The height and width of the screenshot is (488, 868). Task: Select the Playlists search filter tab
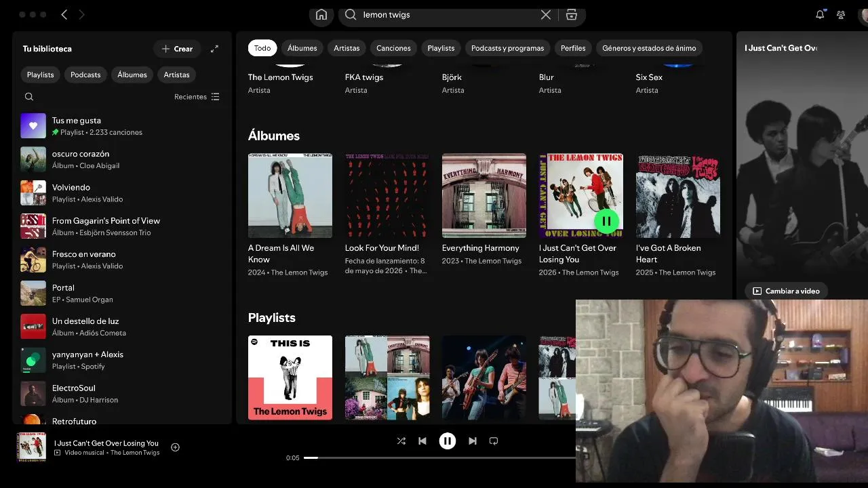pos(441,48)
